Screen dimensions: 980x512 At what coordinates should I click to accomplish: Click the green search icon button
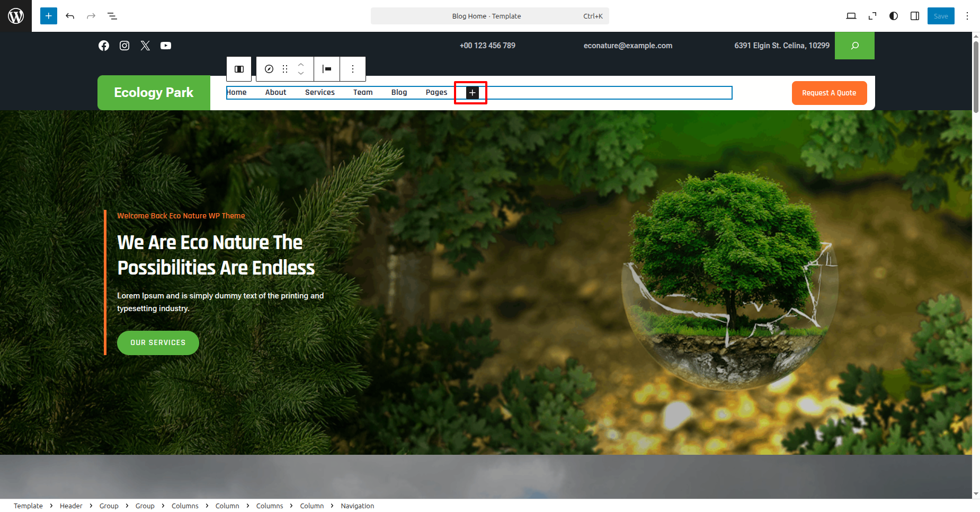[854, 46]
